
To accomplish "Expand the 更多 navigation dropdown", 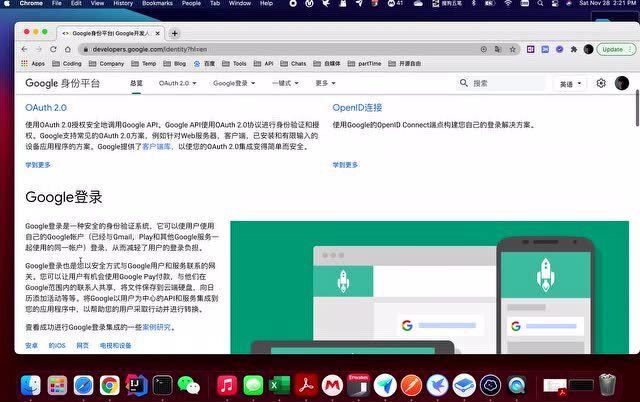I will tap(326, 84).
